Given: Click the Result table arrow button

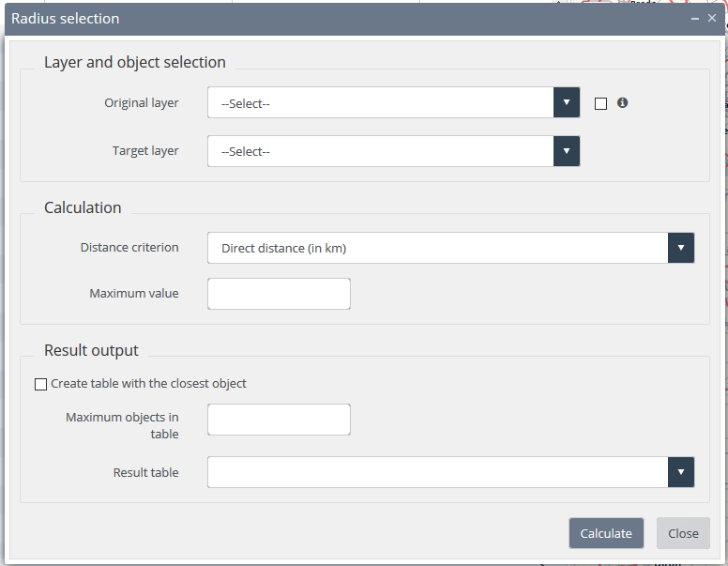Looking at the screenshot, I should tap(681, 472).
